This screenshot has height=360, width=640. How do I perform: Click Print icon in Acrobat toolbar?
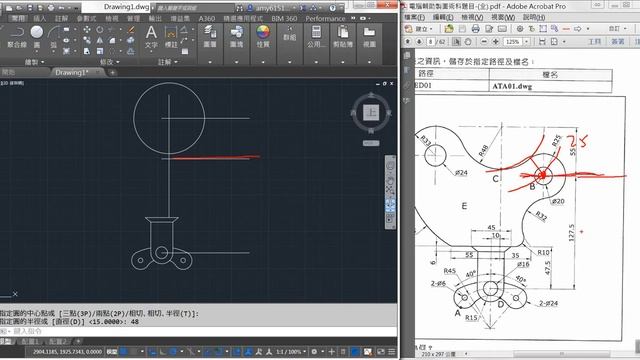475,29
